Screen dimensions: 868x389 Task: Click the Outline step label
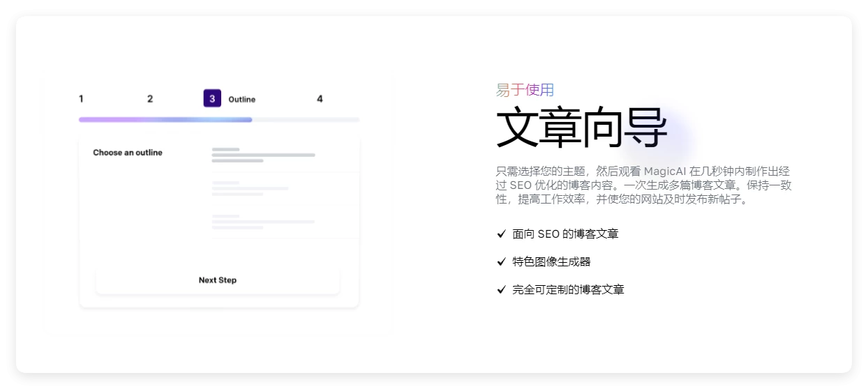(241, 100)
